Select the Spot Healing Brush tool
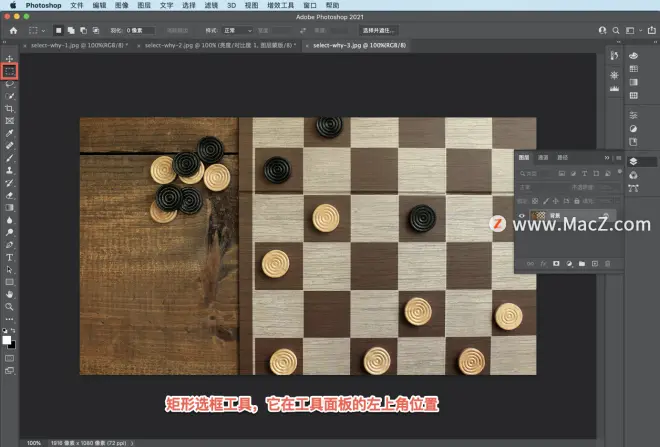The height and width of the screenshot is (447, 660). click(9, 146)
